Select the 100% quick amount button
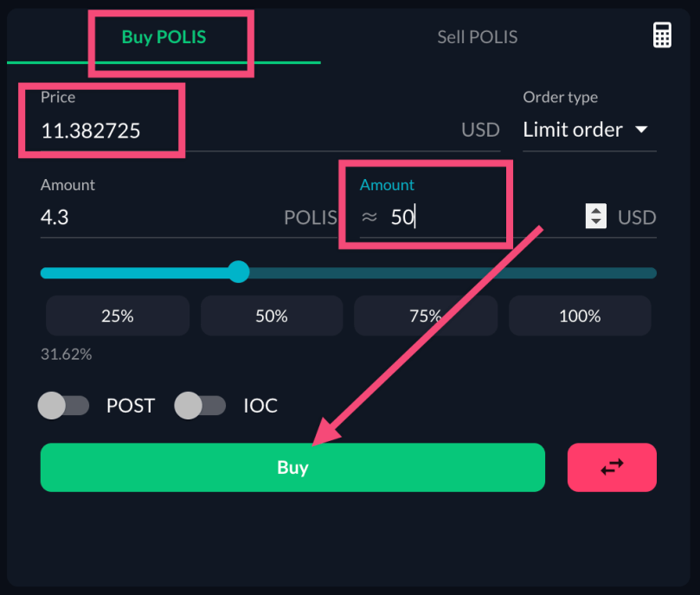 (579, 316)
